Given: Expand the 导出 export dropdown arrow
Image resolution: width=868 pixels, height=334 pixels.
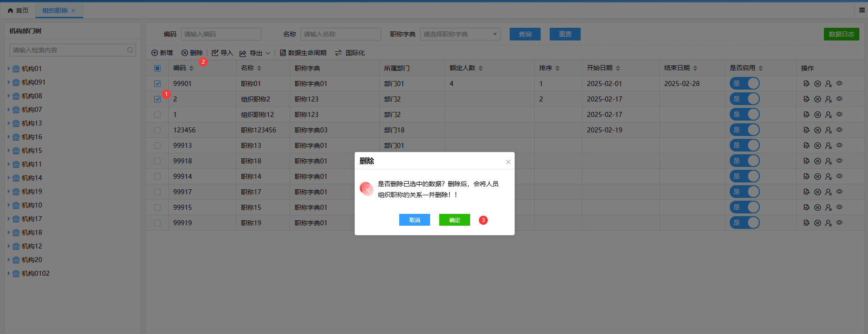Looking at the screenshot, I should pyautogui.click(x=268, y=53).
